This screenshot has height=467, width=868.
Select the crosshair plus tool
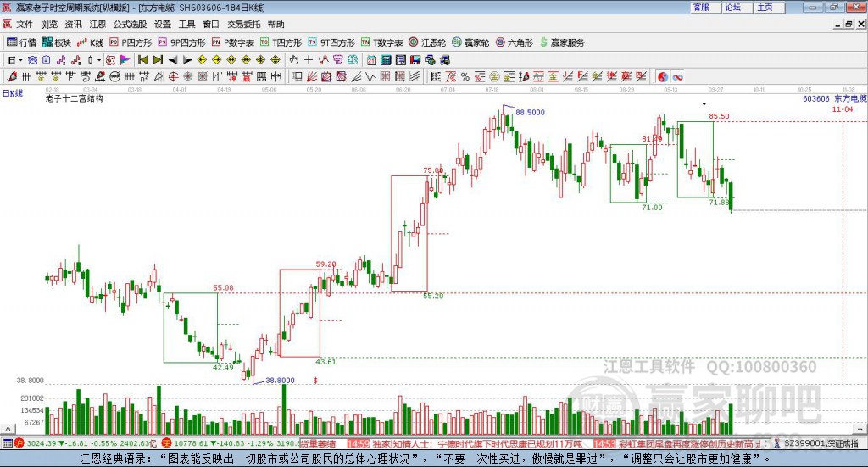pos(309,60)
